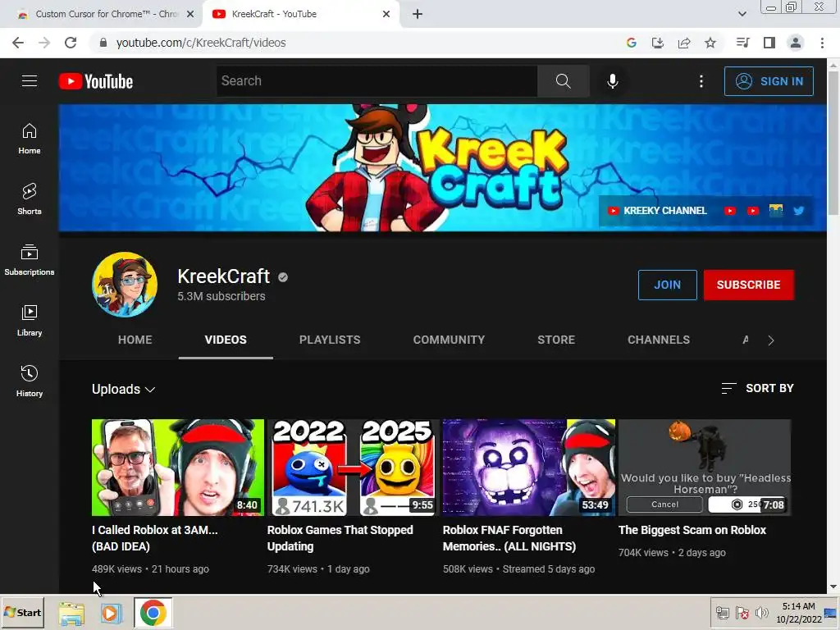Activate voice search microphone
Viewport: 840px width, 630px height.
pos(612,81)
